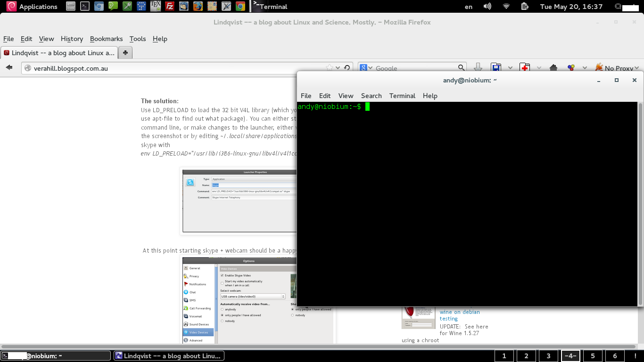Image resolution: width=644 pixels, height=362 pixels.
Task: Follow the 'wine on debian testing' link
Action: [460, 315]
